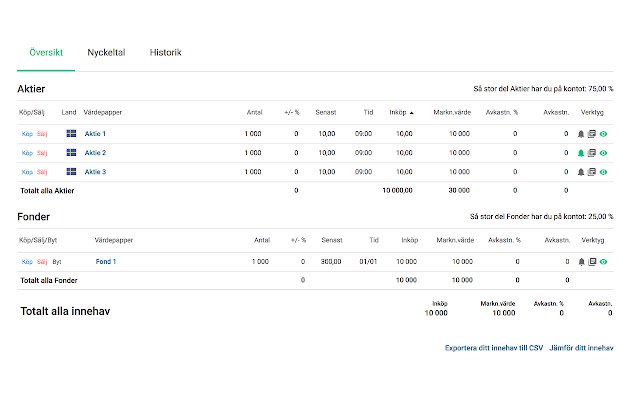Click Sälj for Aktie 1
This screenshot has height=400, width=640.
[x=42, y=134]
